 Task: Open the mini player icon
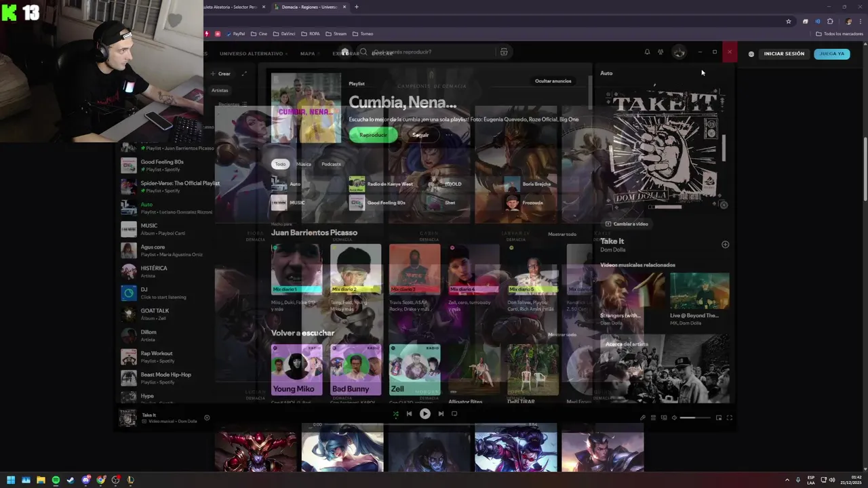[719, 418]
